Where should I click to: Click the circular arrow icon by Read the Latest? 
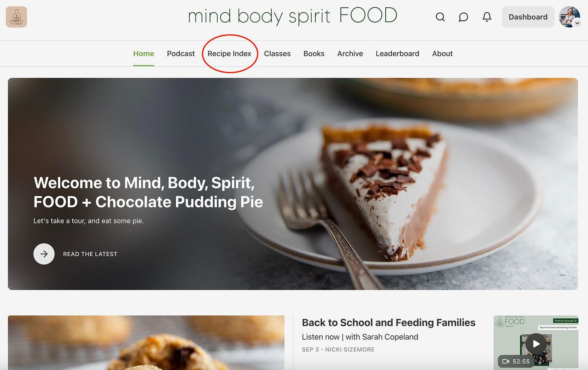[44, 254]
